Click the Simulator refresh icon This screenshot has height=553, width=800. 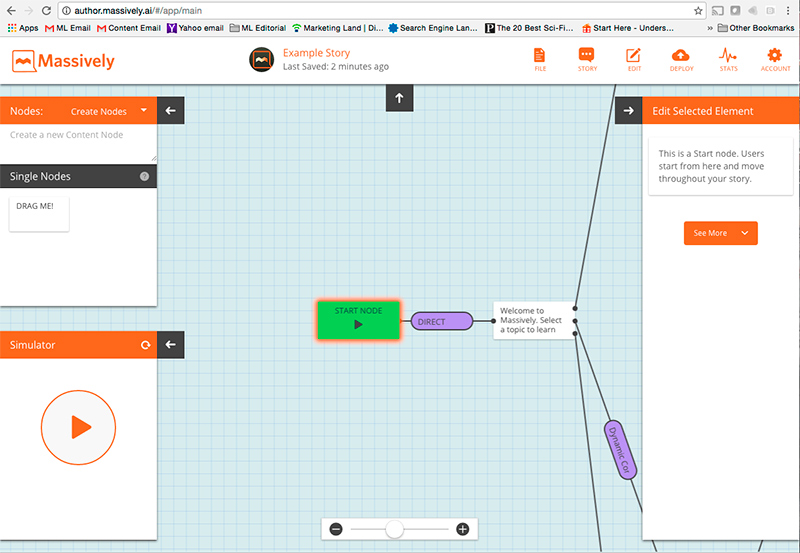(x=145, y=345)
